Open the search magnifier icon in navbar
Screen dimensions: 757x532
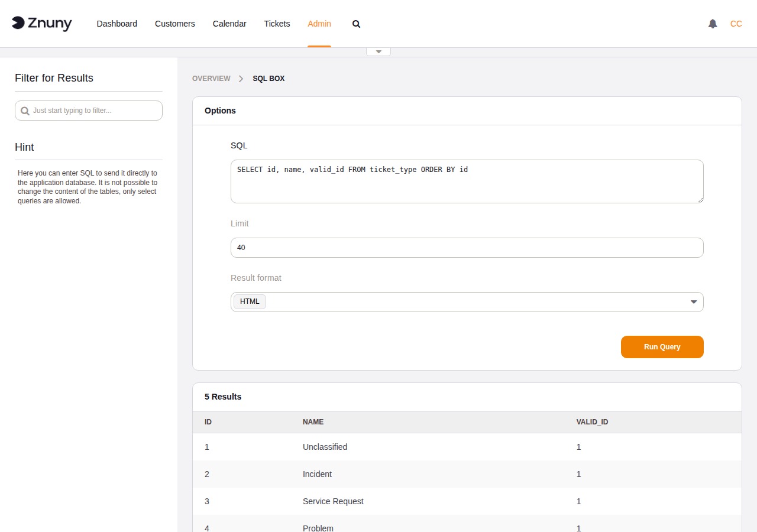[x=356, y=24]
